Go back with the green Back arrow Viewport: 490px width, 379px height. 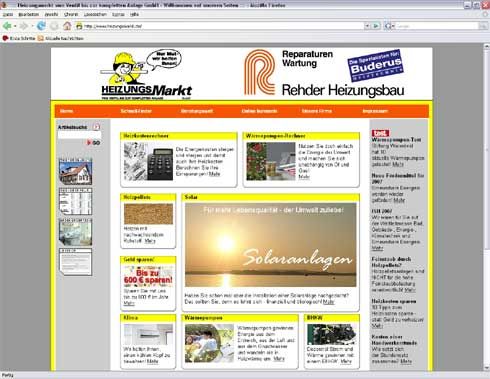point(6,26)
